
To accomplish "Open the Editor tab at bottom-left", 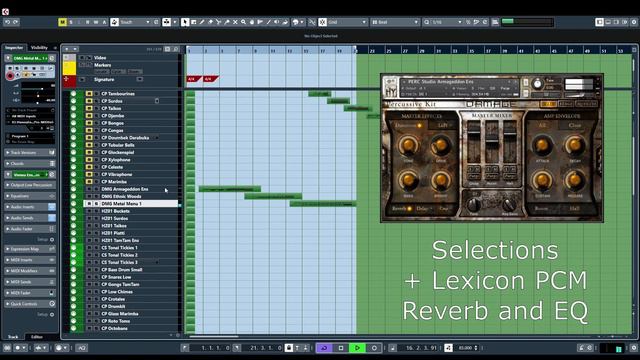I will point(37,337).
